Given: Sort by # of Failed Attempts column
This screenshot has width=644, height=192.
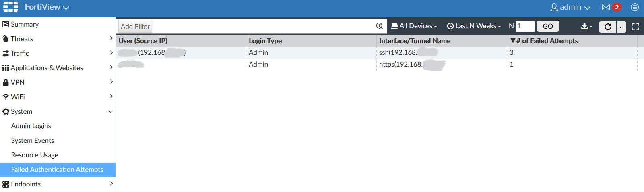Looking at the screenshot, I should click(x=546, y=41).
